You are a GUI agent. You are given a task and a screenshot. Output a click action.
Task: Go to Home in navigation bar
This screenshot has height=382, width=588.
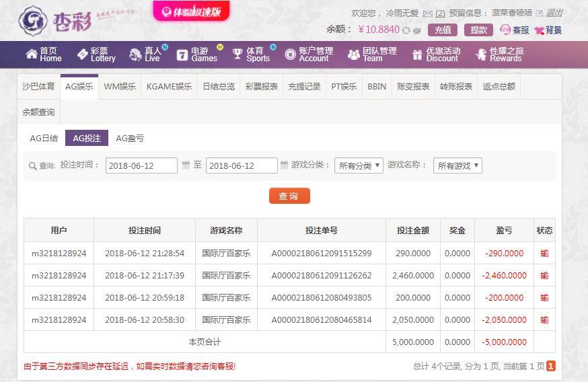[44, 54]
